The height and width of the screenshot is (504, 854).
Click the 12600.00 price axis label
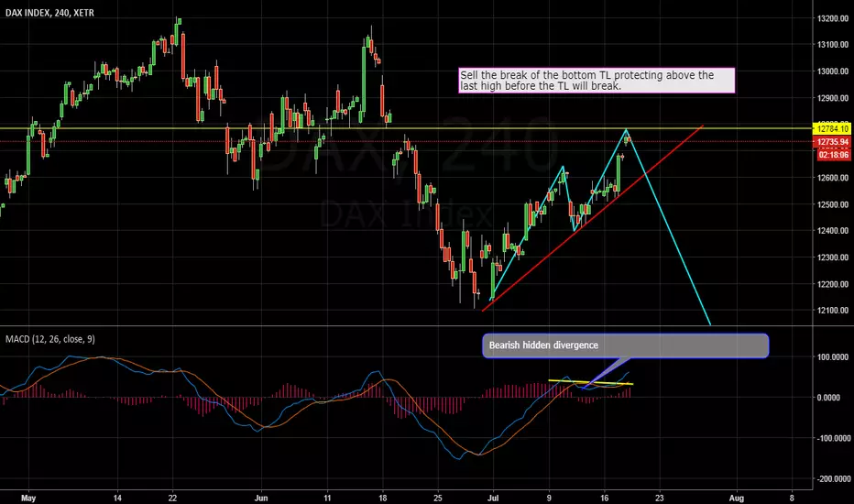pos(832,178)
